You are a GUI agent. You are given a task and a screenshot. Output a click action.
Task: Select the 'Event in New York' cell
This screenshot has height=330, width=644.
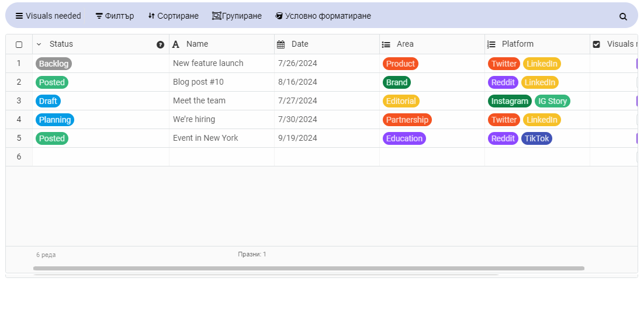(222, 138)
